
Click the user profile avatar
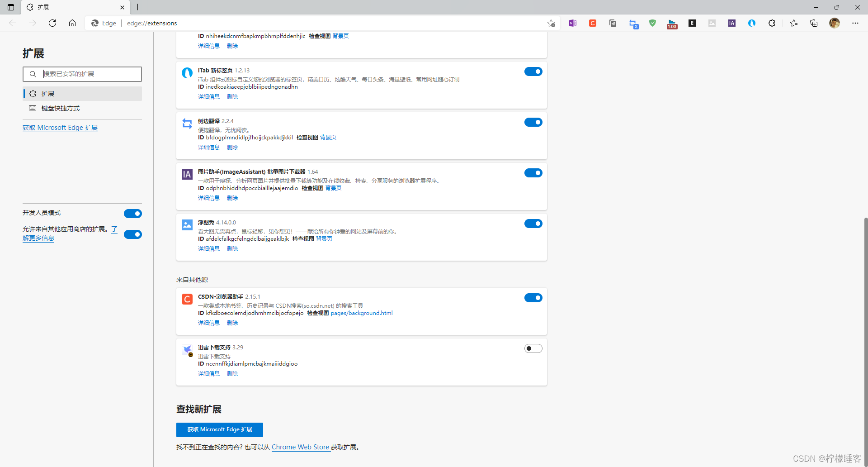click(x=835, y=23)
